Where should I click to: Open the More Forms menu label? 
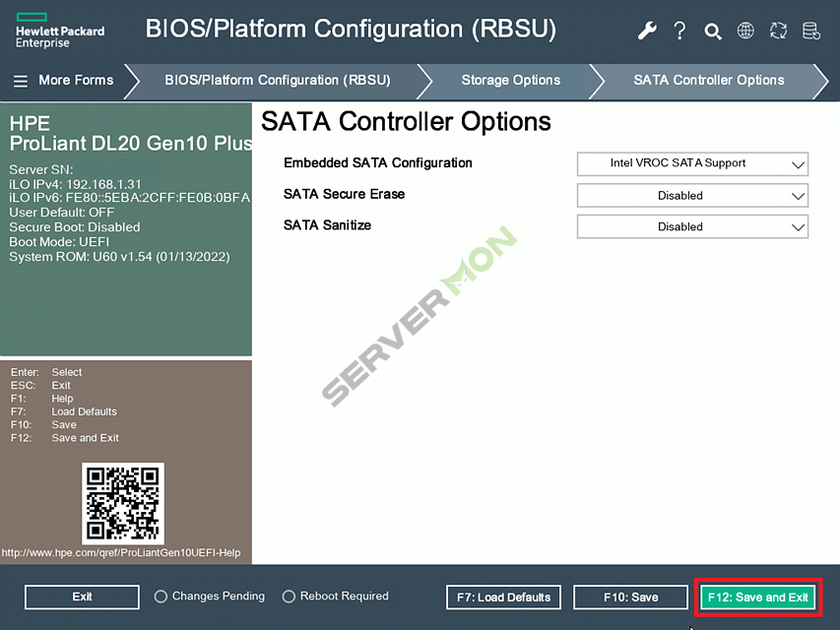(x=76, y=81)
